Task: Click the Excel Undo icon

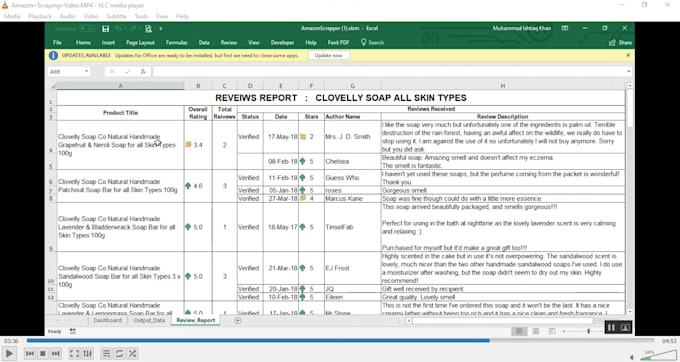Action: pyautogui.click(x=118, y=29)
